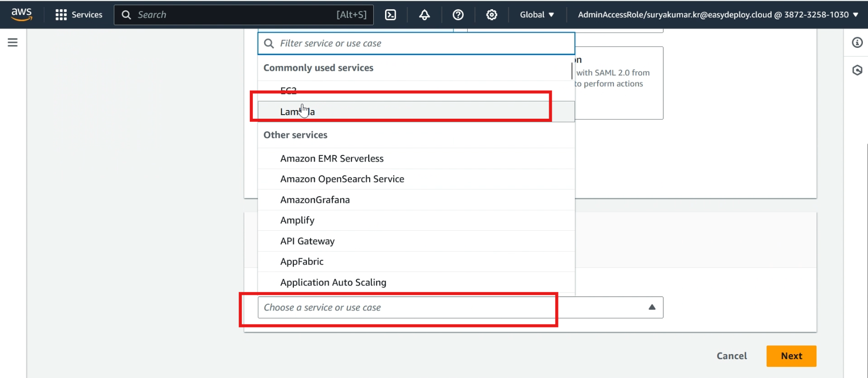Choose AmazonGrafana from the list

tap(416, 200)
